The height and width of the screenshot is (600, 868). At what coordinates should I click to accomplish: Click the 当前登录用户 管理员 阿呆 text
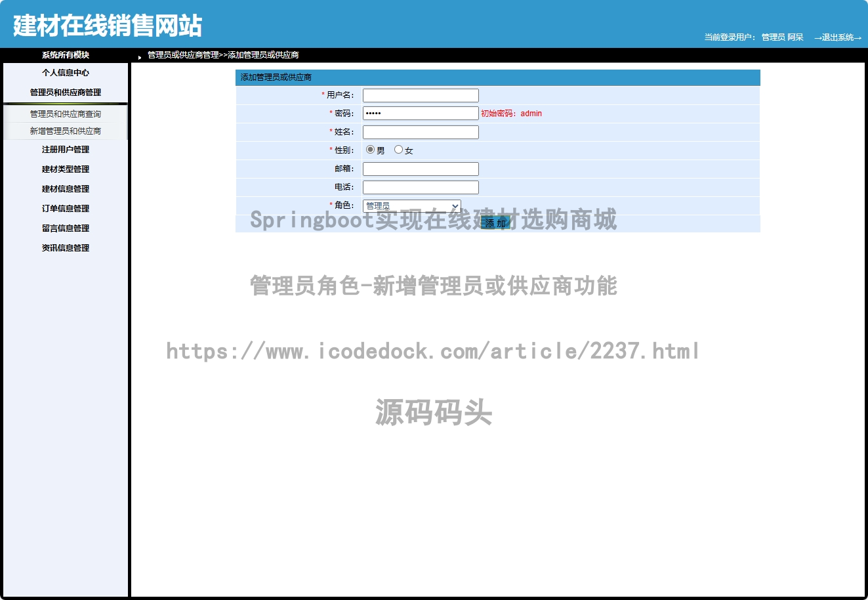pos(754,37)
